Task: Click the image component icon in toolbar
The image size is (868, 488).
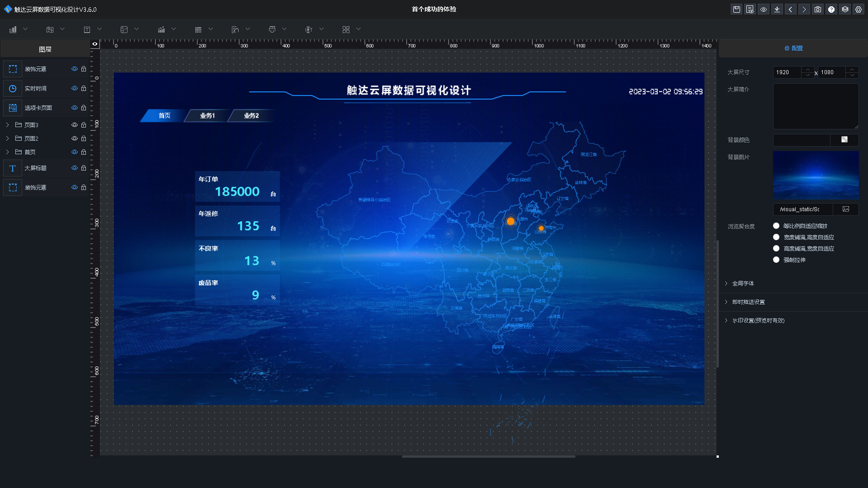Action: click(x=124, y=29)
